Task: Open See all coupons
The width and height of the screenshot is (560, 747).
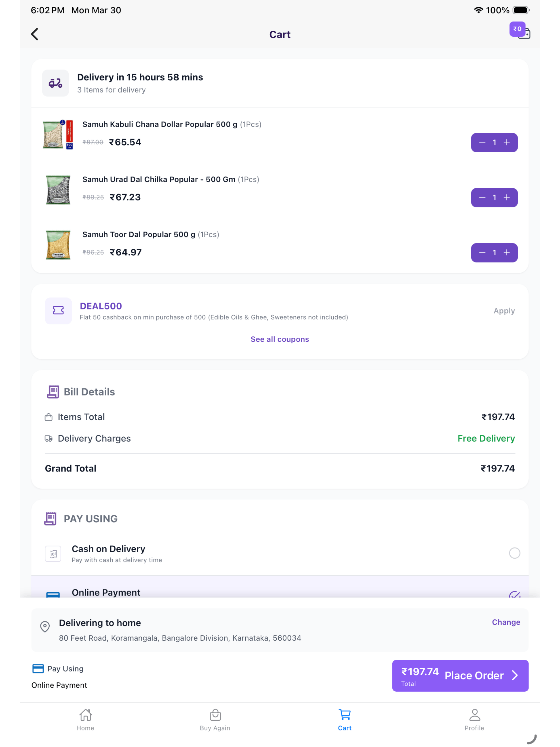Action: [280, 339]
